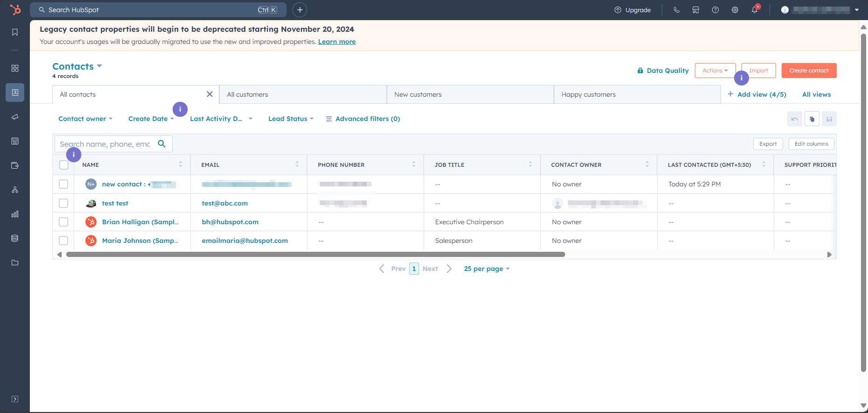Open the Notifications bell icon
Image resolution: width=868 pixels, height=413 pixels.
tap(755, 10)
